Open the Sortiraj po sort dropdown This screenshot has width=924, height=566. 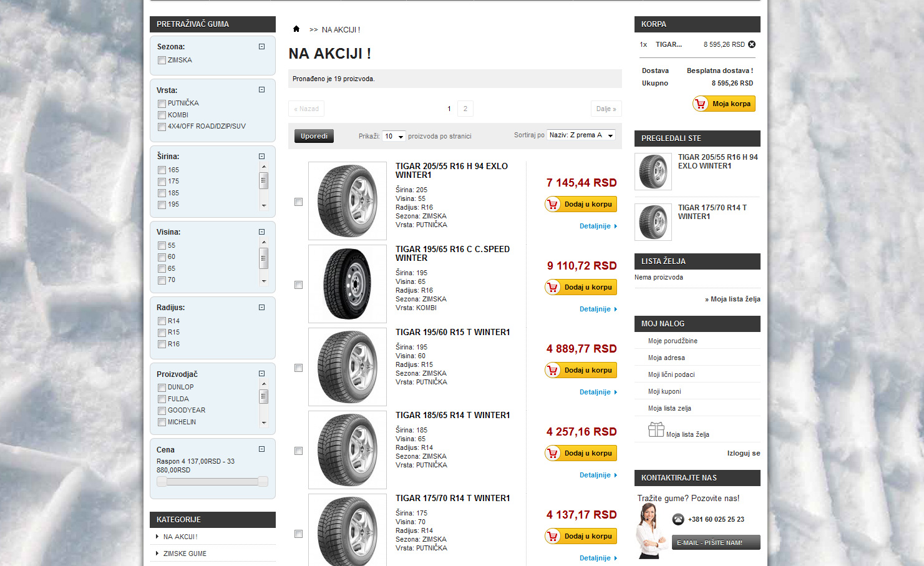pyautogui.click(x=581, y=135)
